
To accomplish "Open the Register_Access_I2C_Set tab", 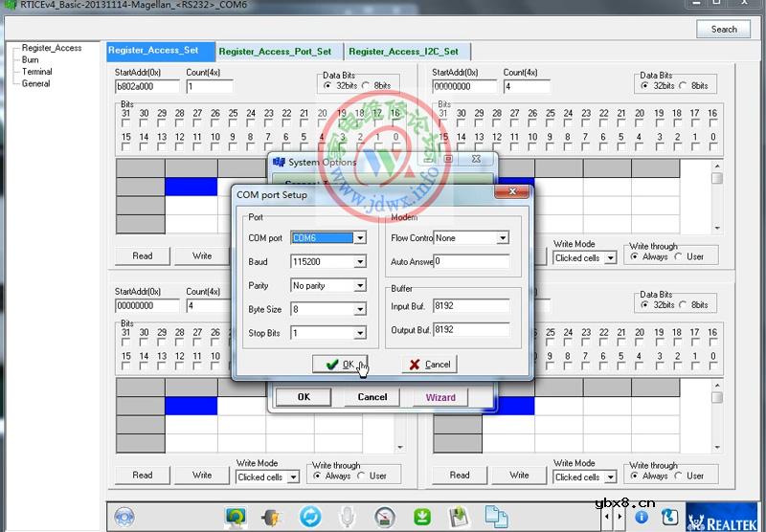I will pos(408,52).
